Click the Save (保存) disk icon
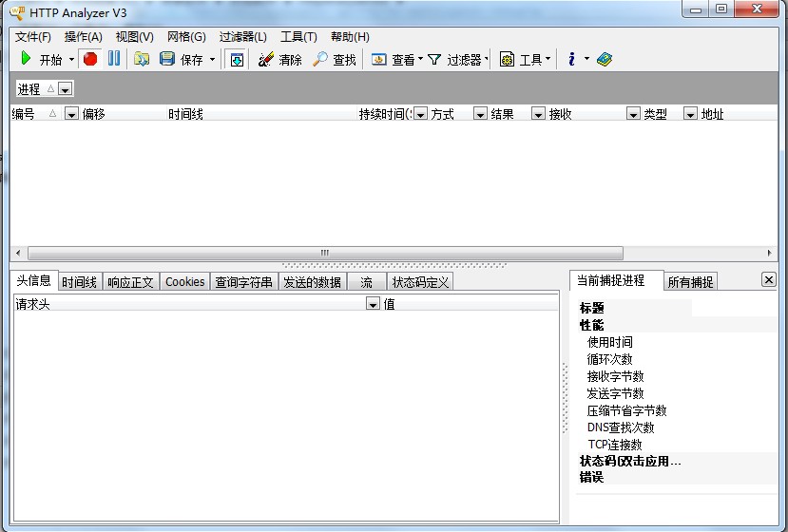The image size is (788, 532). 167,59
